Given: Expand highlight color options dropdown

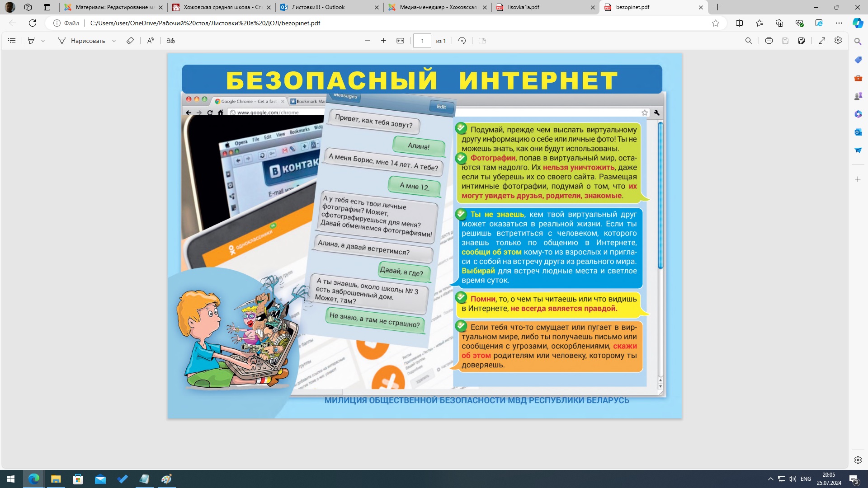Looking at the screenshot, I should tap(43, 41).
